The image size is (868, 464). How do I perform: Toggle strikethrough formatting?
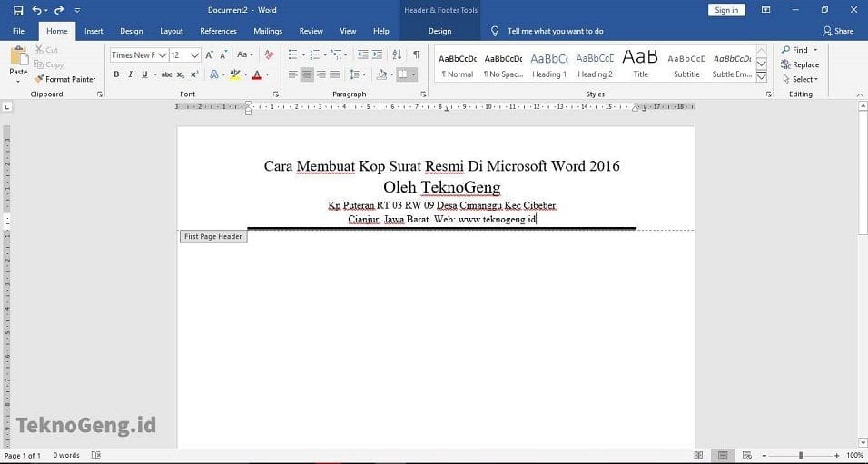point(167,74)
